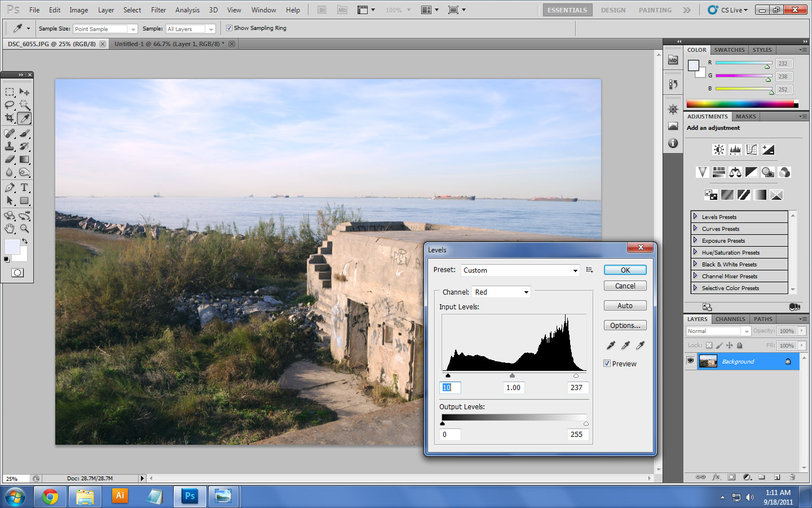The image size is (812, 508).
Task: Click the Auto button in Levels
Action: (x=625, y=306)
